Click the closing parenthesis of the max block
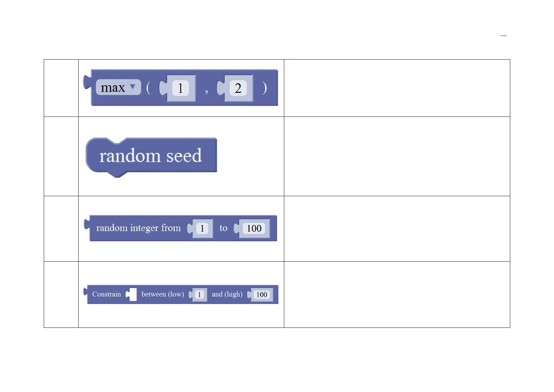The image size is (554, 392). 264,88
